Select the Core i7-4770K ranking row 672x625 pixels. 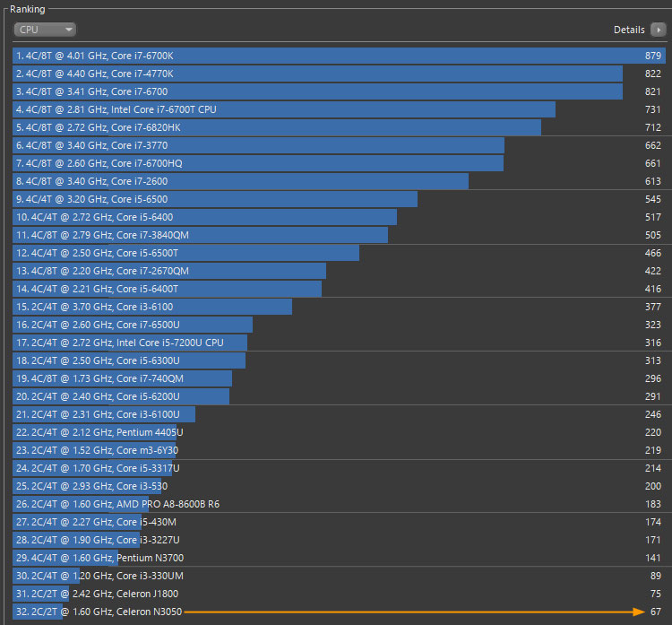[x=339, y=74]
